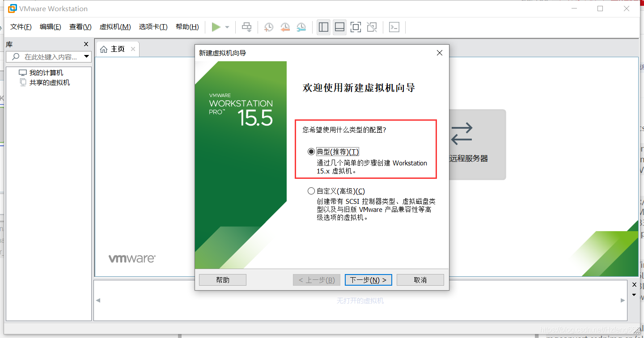Open the power options dropdown arrow
The height and width of the screenshot is (338, 644).
[x=227, y=27]
